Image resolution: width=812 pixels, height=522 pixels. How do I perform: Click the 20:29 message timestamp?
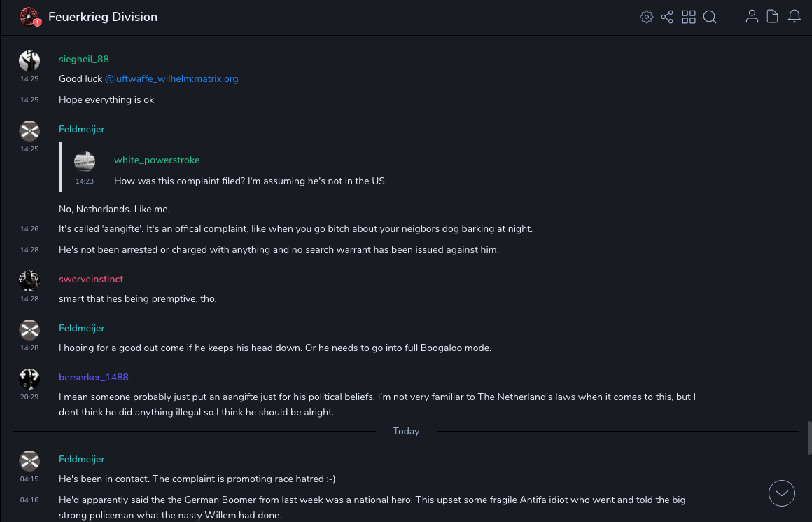tap(29, 397)
